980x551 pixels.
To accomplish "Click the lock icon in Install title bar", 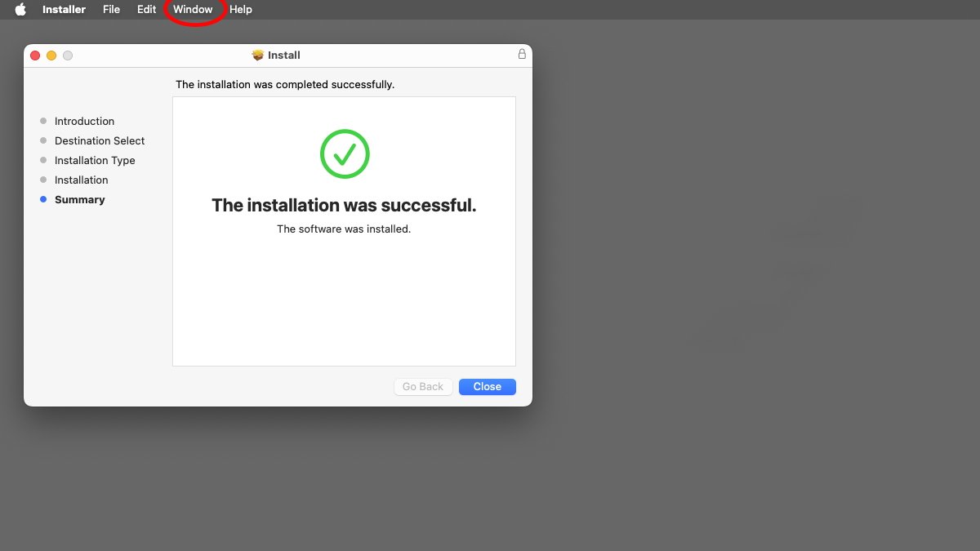I will click(522, 55).
